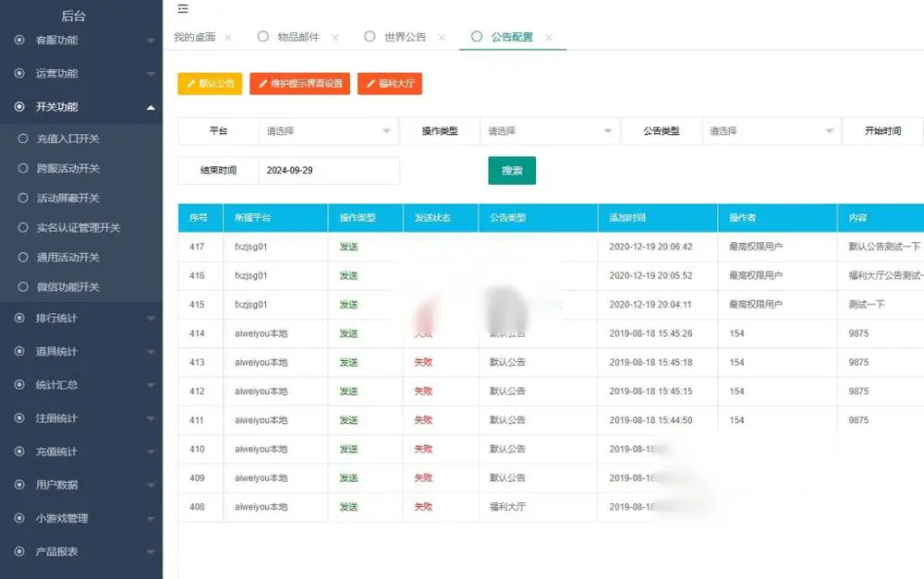Open 实名认证管理开关 submenu item

point(81,227)
